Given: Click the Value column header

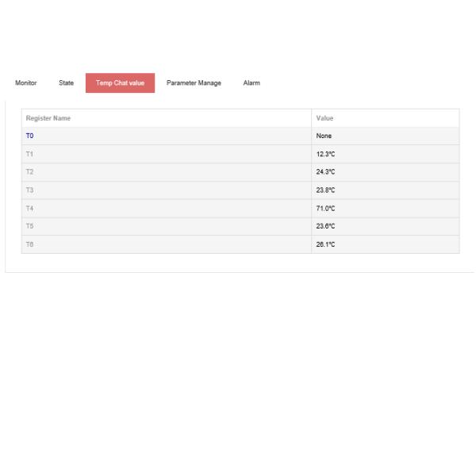Looking at the screenshot, I should (324, 118).
